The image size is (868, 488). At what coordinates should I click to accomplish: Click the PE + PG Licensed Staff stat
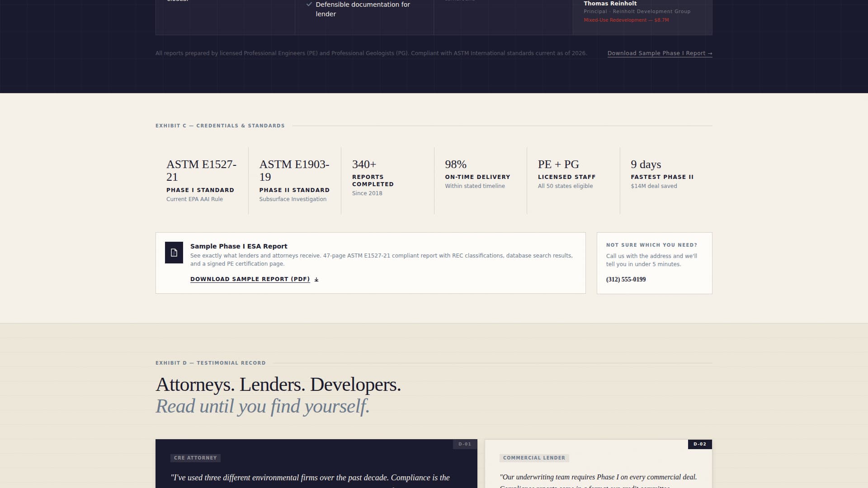(573, 180)
